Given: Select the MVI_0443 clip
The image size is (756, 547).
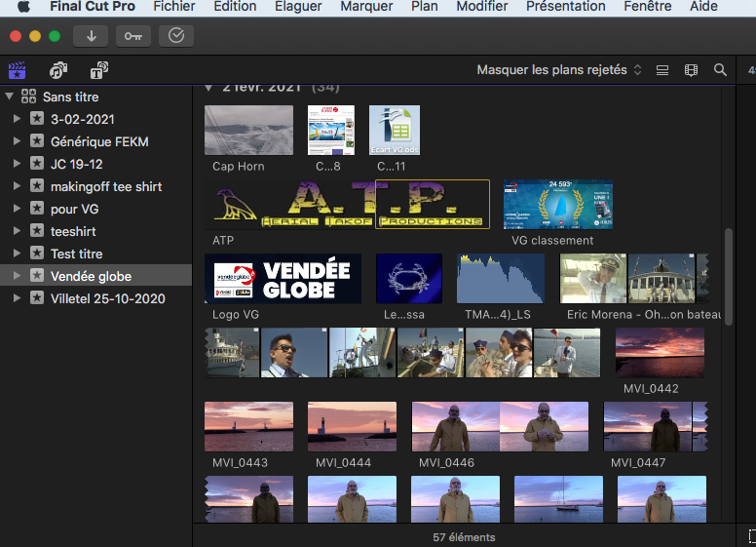Looking at the screenshot, I should click(x=248, y=427).
